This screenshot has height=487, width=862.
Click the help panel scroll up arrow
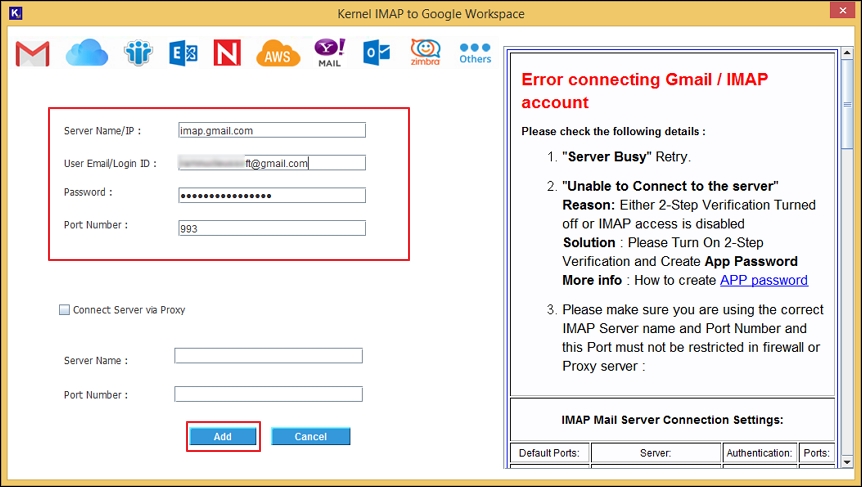tap(847, 54)
